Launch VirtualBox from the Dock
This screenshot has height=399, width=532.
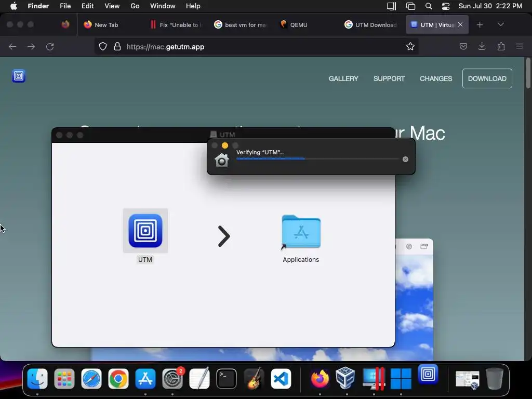(x=345, y=378)
